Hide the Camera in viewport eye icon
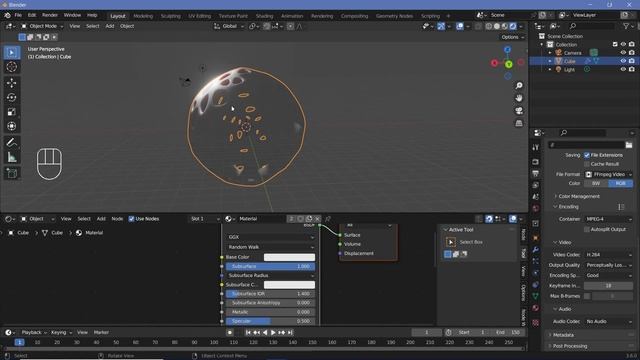Viewport: 640px width, 360px height. click(623, 53)
